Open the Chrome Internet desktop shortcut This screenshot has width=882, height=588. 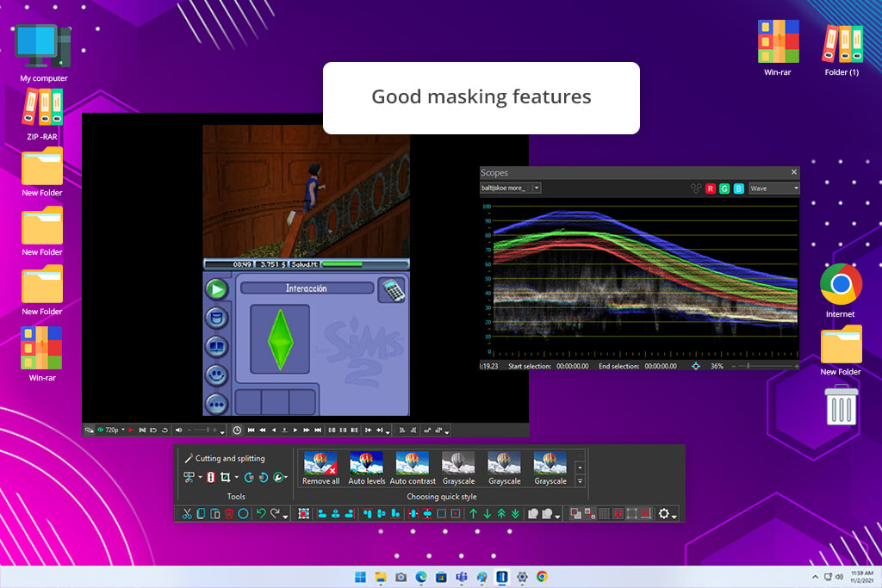pos(841,291)
